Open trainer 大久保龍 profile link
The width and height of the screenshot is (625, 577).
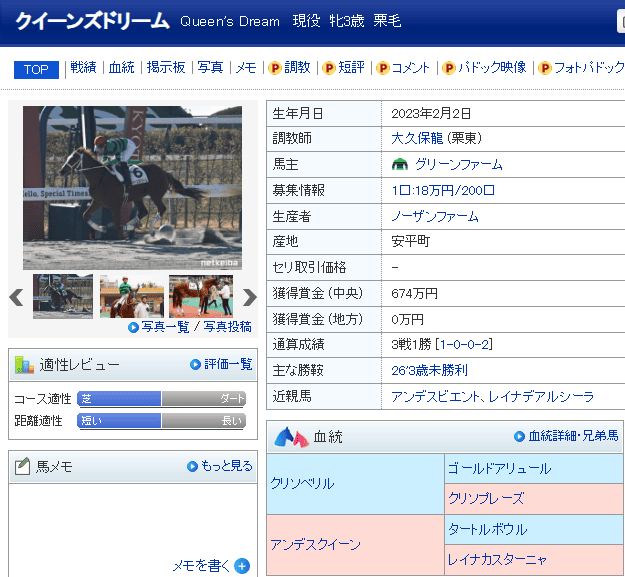[x=417, y=139]
